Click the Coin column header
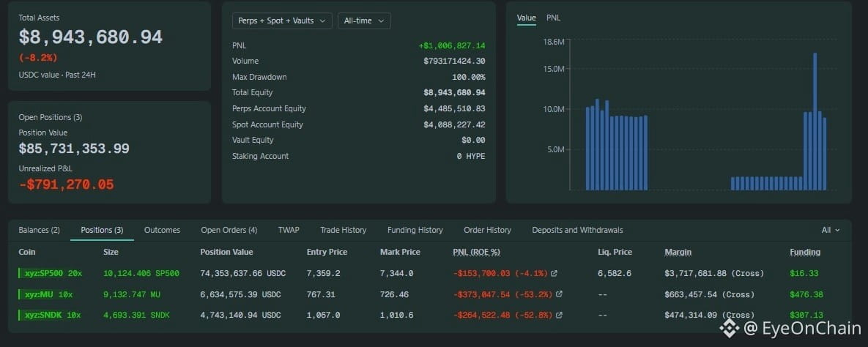Viewport: 868px width, 347px height. 27,253
